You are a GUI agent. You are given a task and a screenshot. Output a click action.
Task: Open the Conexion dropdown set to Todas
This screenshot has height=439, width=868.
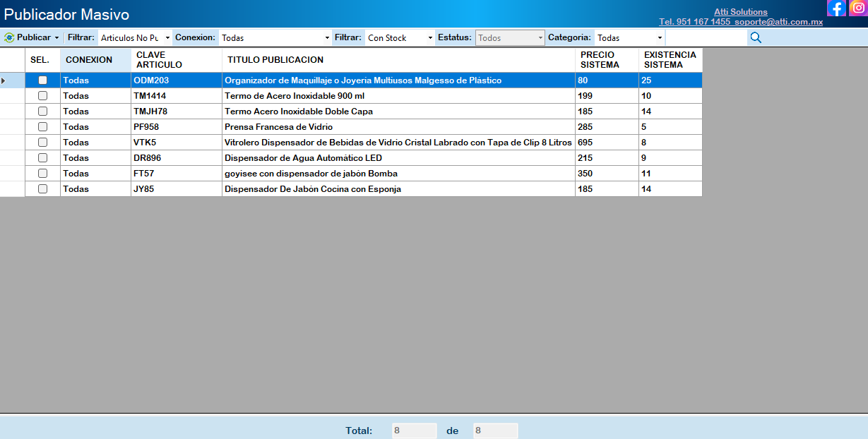click(x=327, y=37)
